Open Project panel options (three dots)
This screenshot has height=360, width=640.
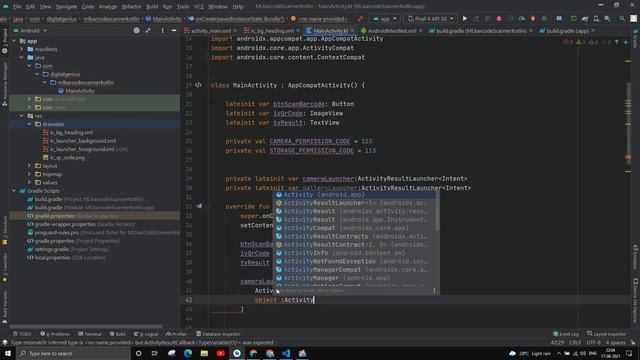162,30
